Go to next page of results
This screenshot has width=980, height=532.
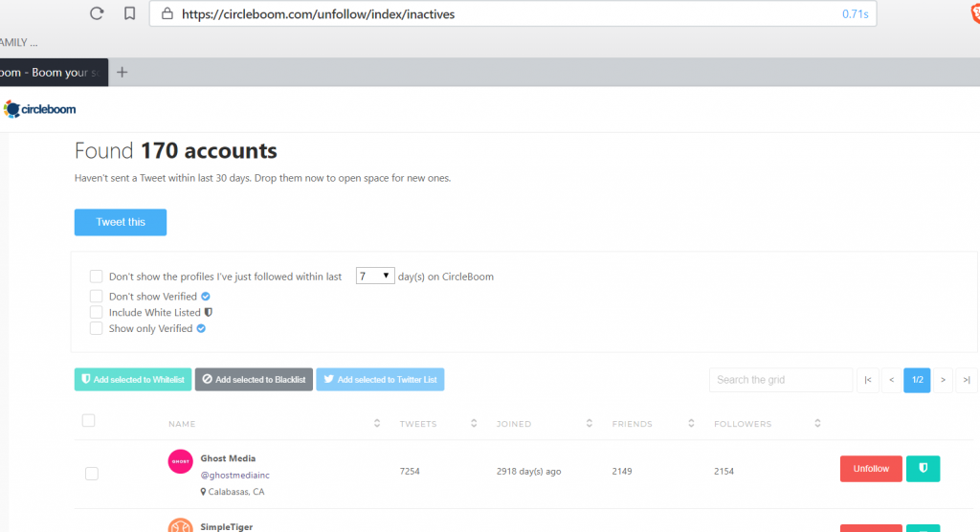943,380
